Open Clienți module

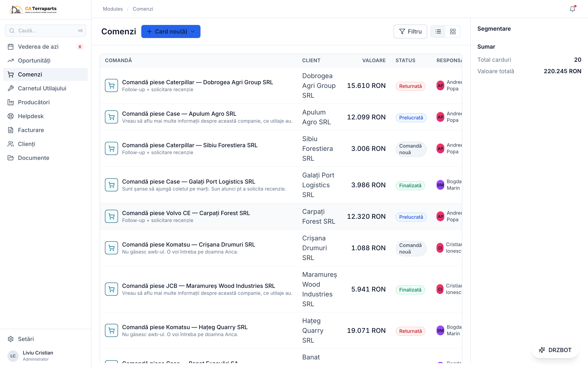coord(46,144)
